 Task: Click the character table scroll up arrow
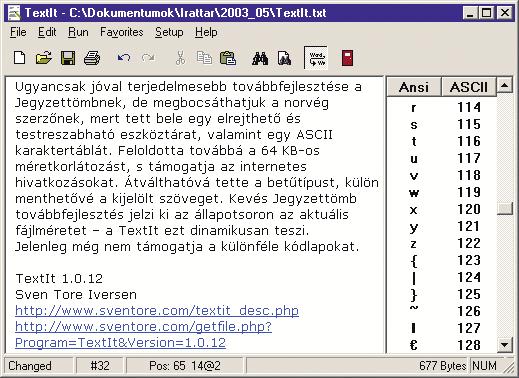pyautogui.click(x=505, y=86)
